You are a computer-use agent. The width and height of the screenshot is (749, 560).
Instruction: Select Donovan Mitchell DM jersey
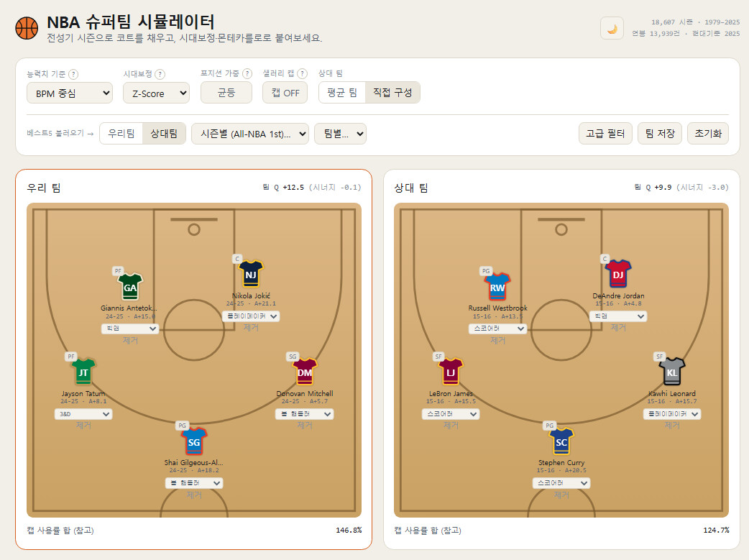305,372
